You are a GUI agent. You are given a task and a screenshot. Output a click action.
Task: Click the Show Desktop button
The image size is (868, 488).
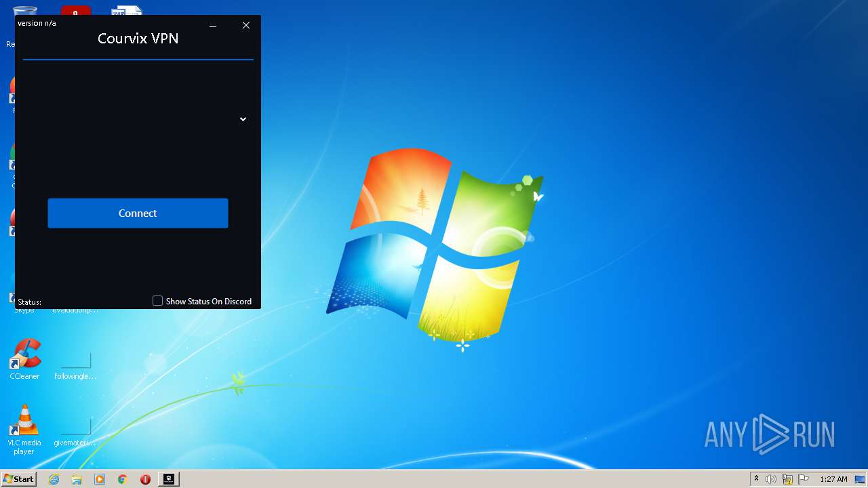pos(861,479)
